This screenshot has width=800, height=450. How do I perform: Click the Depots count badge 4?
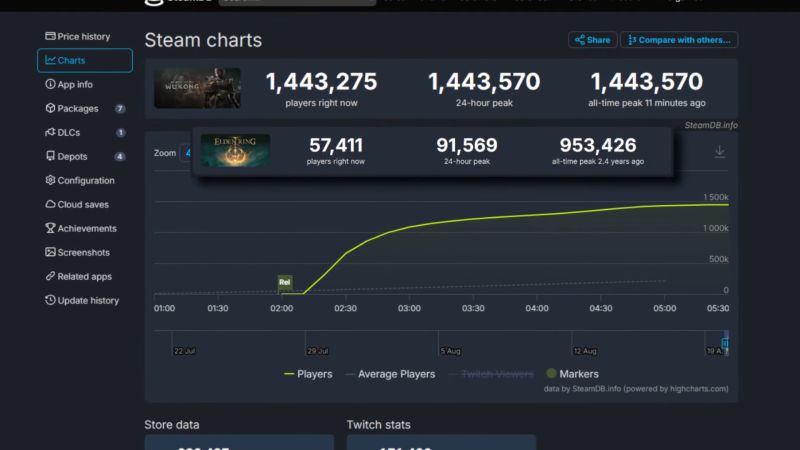click(120, 156)
